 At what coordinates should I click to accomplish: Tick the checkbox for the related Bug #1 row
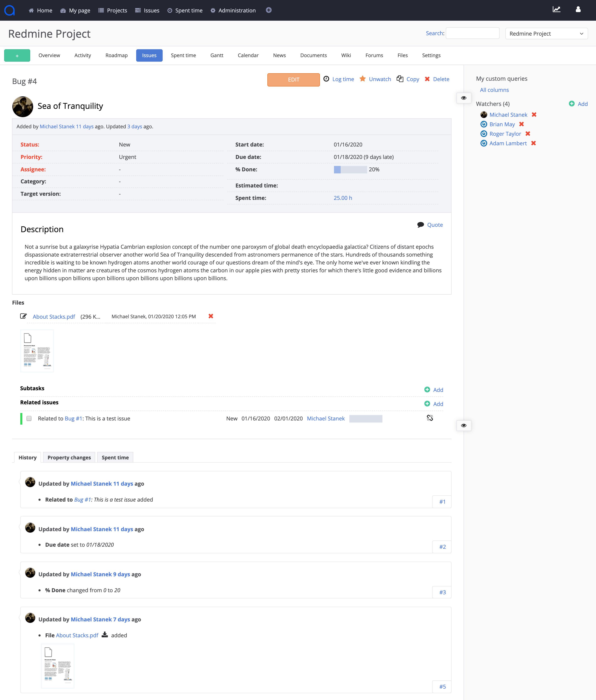[29, 419]
